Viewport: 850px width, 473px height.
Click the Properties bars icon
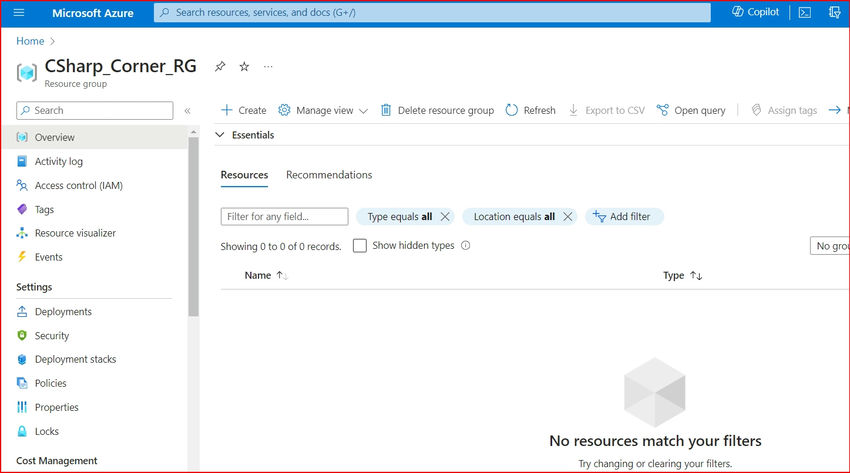22,407
